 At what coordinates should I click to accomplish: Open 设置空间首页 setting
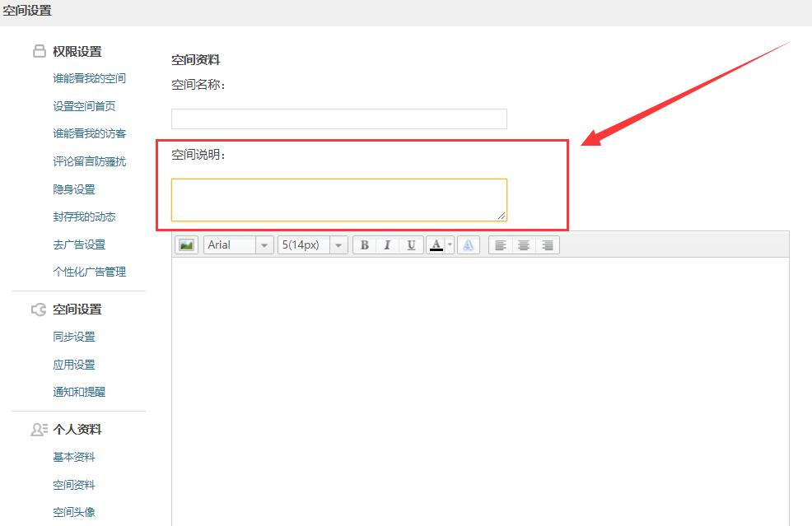[x=84, y=106]
